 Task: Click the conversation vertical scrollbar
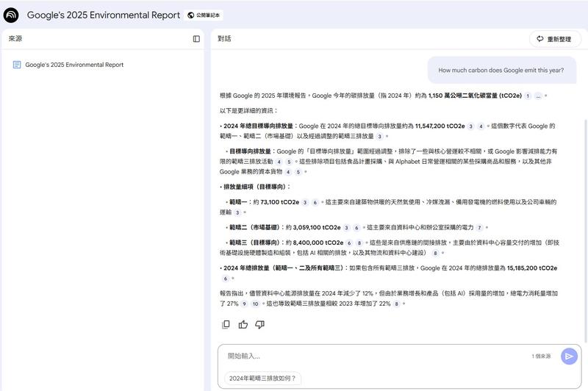point(584,220)
